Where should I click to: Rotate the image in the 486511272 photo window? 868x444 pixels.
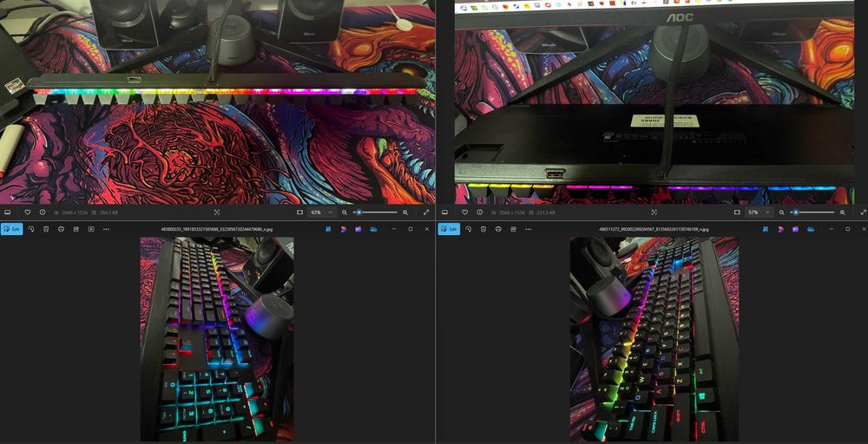tap(469, 229)
